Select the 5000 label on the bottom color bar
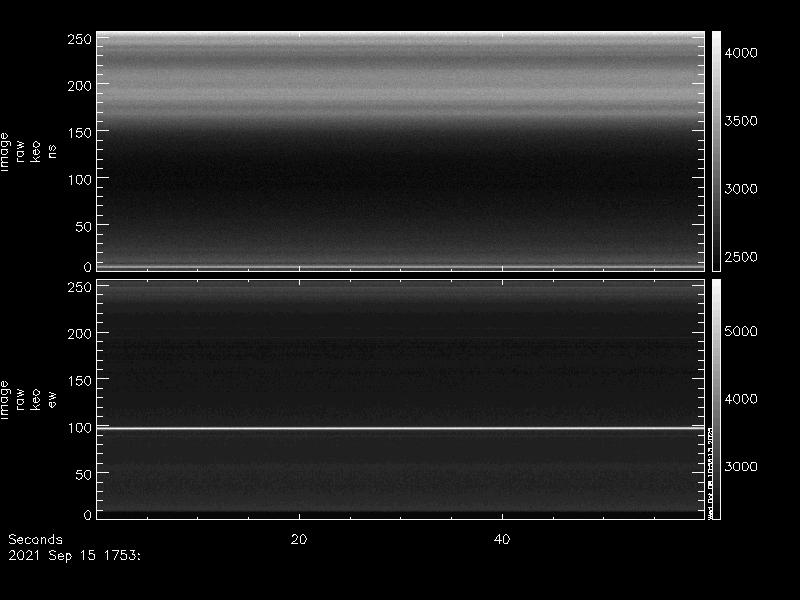Viewport: 800px width, 600px height. tap(745, 331)
